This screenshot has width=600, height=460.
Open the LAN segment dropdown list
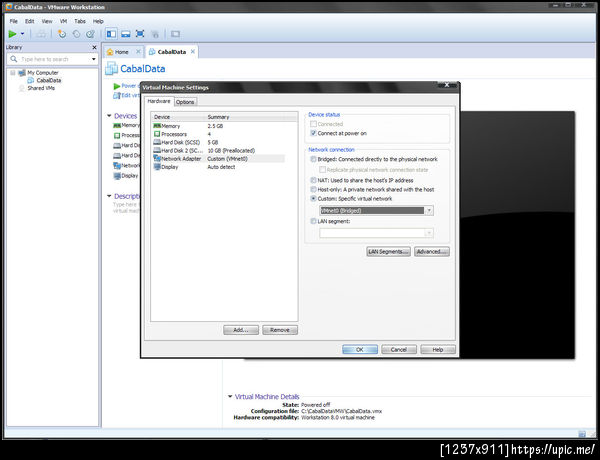(x=376, y=233)
